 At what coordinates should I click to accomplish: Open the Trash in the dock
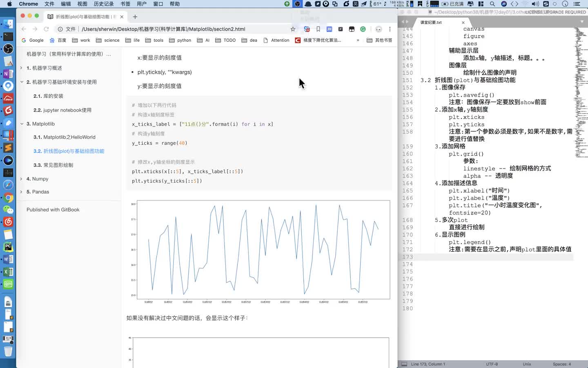pos(8,351)
